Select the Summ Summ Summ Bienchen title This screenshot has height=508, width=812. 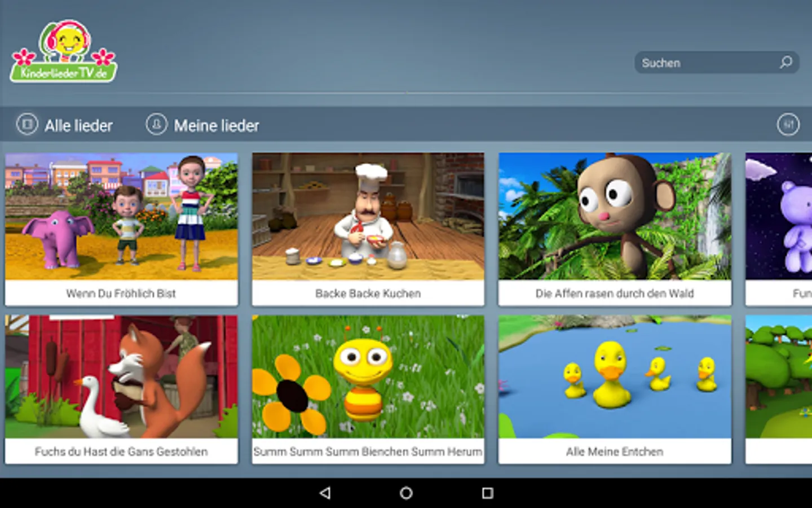[368, 452]
